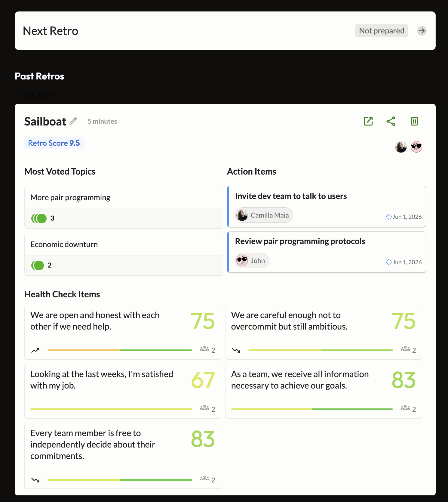This screenshot has height=502, width=448.
Task: Click the vote dots for Economic downturn
Action: (38, 265)
